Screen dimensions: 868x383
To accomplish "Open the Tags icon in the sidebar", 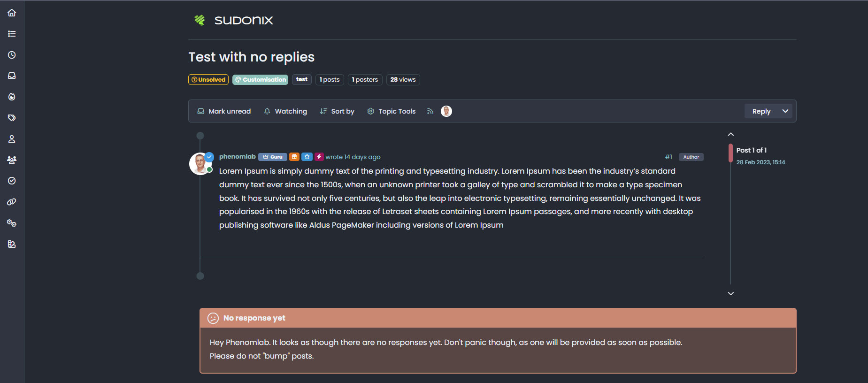I will (x=12, y=118).
